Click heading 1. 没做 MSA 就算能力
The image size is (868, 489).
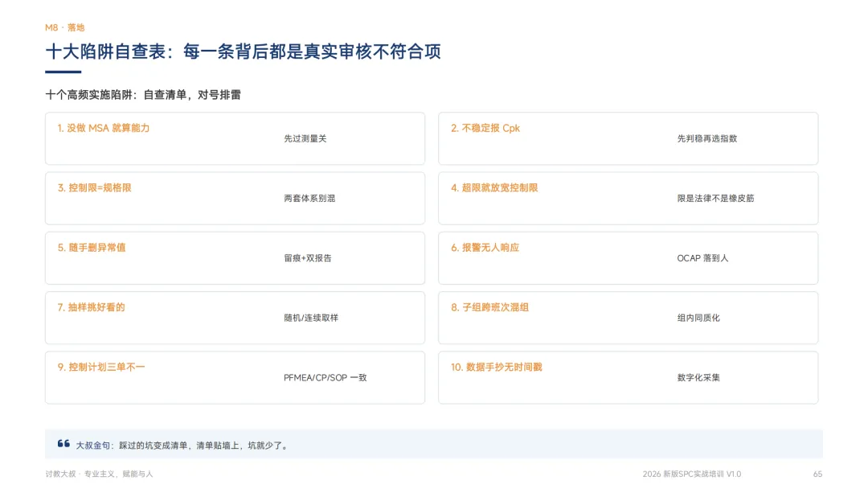104,128
